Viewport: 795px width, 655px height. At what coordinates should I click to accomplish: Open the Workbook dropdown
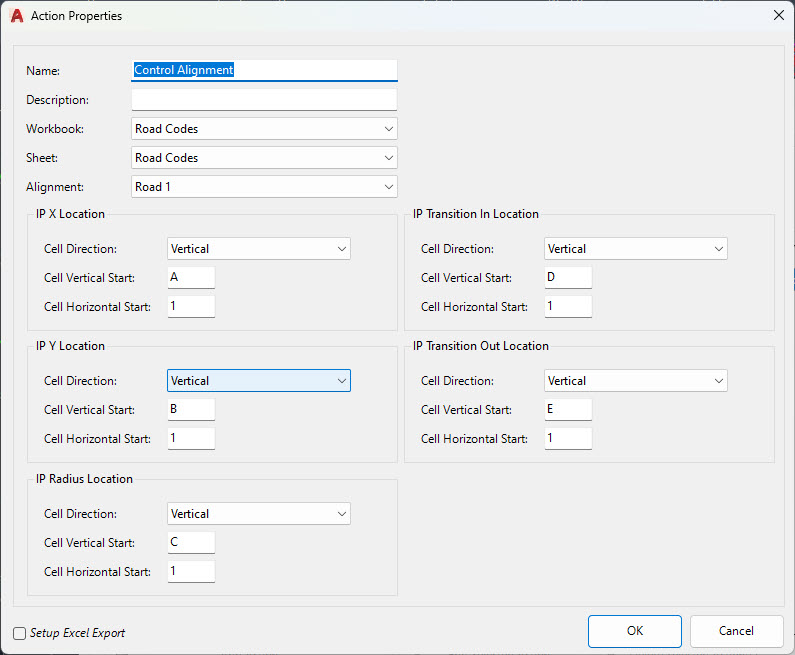(x=264, y=129)
